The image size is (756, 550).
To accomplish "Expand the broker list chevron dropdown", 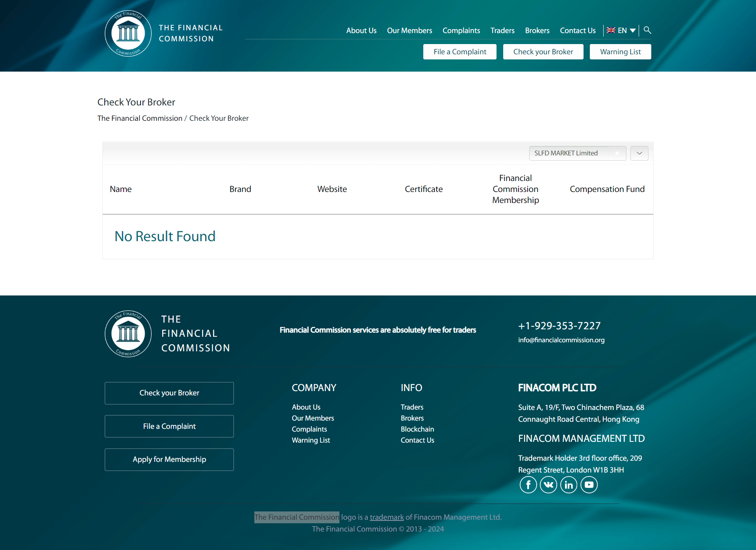I will click(639, 153).
